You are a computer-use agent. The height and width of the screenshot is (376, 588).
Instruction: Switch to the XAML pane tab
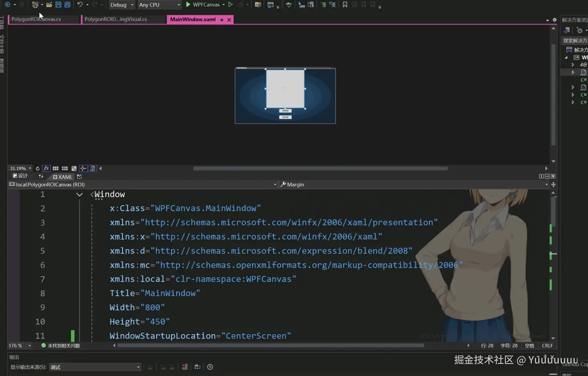[x=63, y=177]
